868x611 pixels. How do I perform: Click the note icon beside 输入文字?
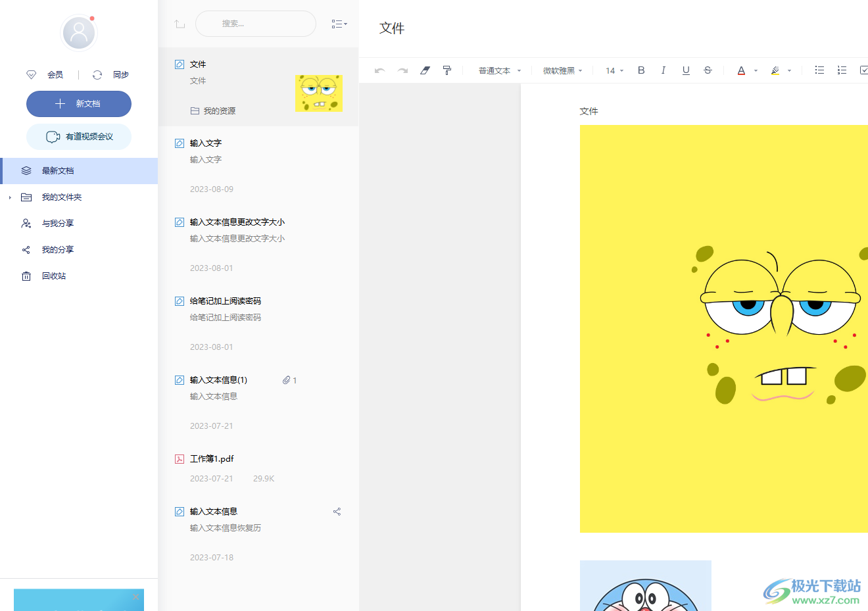180,143
